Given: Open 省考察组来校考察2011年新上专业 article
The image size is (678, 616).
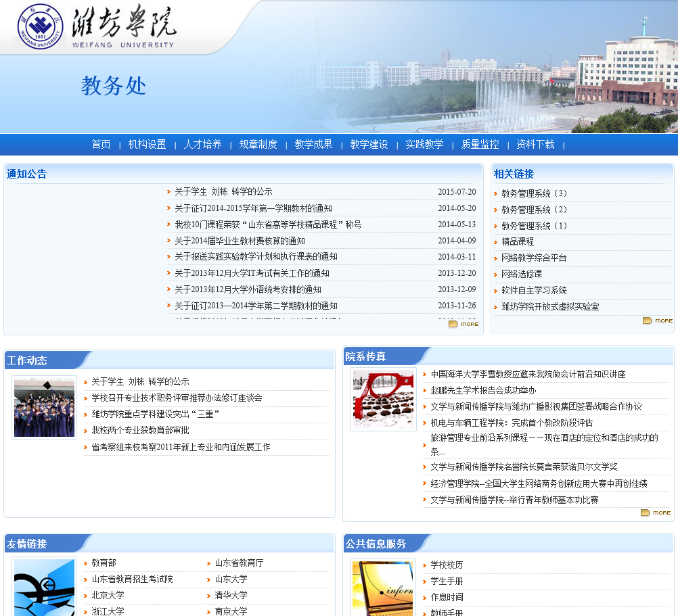Looking at the screenshot, I should pyautogui.click(x=181, y=447).
